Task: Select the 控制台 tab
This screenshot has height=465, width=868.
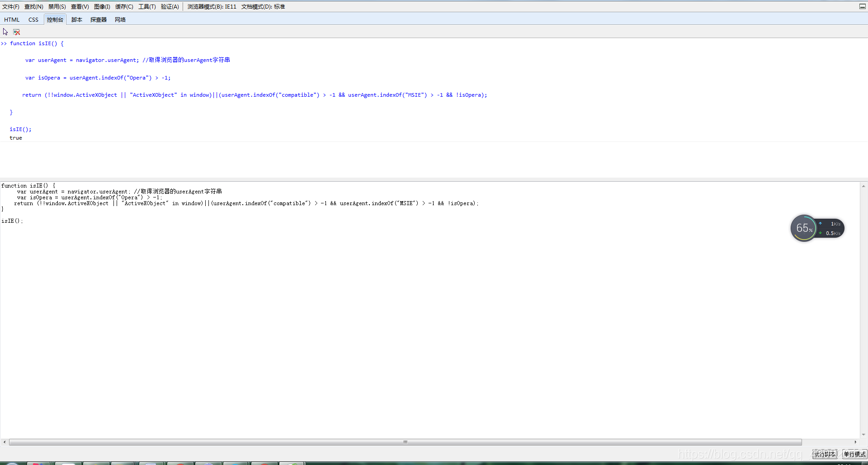Action: click(x=55, y=19)
